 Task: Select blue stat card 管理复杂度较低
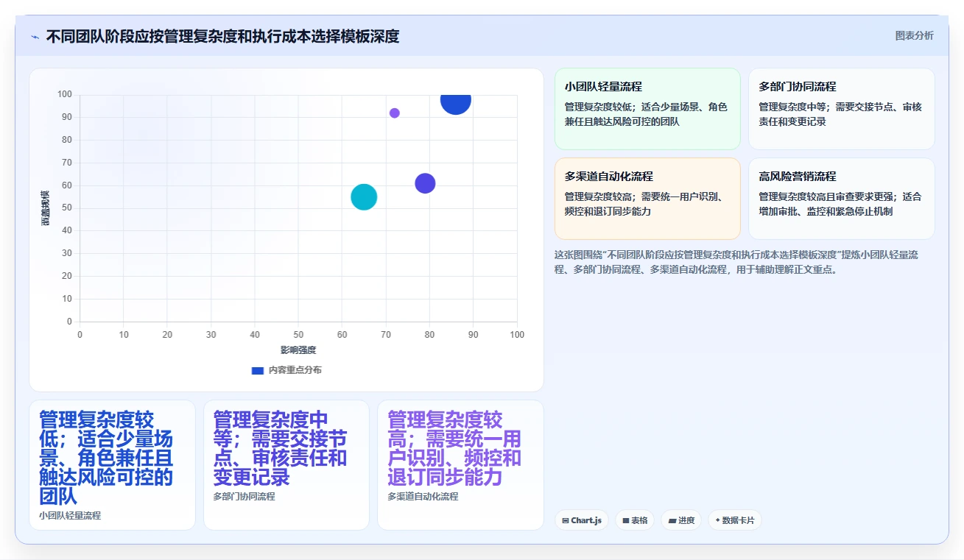click(x=112, y=465)
